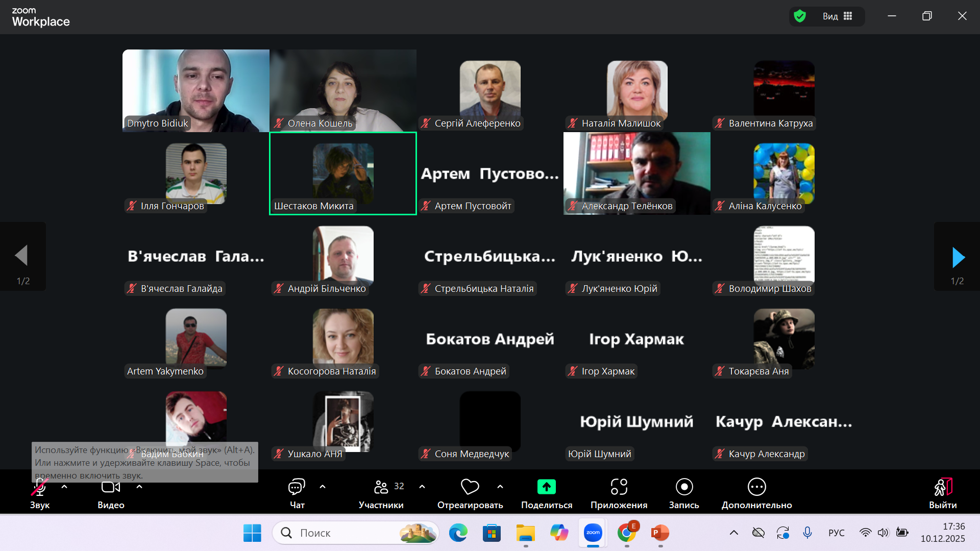Expand audio options arrow next to Звук

[x=64, y=487]
